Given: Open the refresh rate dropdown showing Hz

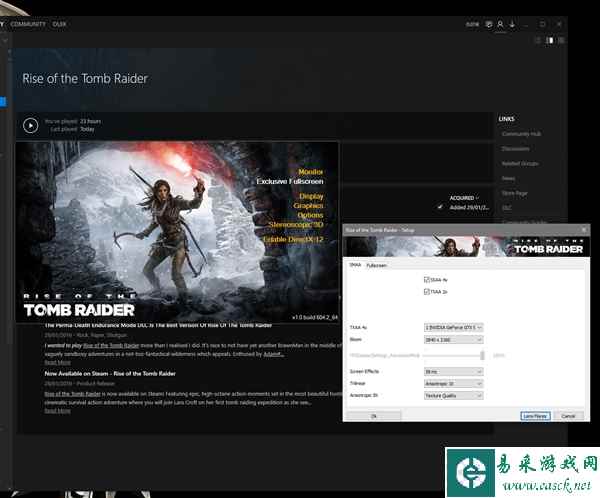Looking at the screenshot, I should 453,372.
